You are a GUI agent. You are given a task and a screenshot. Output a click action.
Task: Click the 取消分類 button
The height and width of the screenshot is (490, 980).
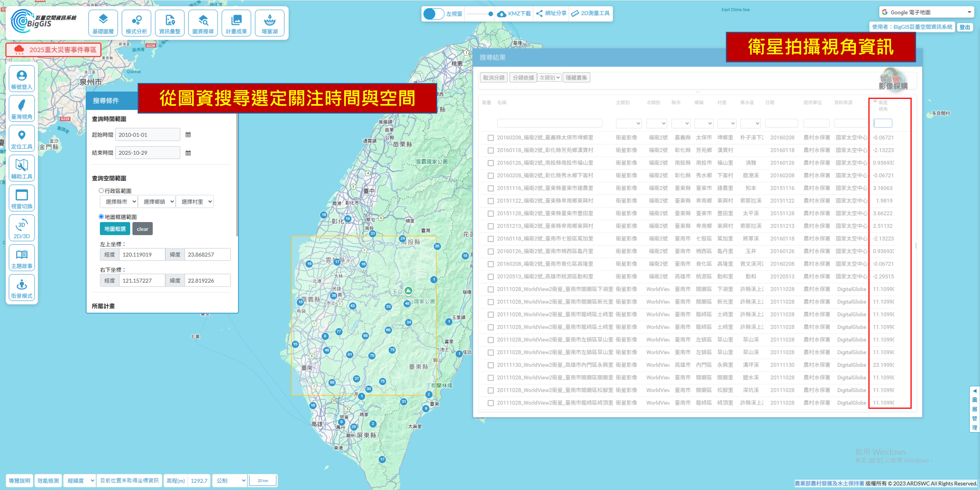pyautogui.click(x=493, y=77)
